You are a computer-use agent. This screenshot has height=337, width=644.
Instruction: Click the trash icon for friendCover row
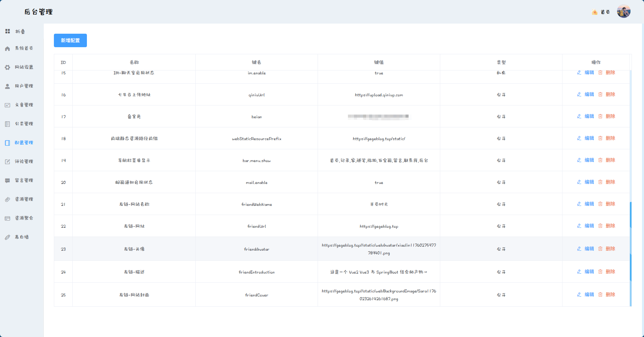pos(600,295)
